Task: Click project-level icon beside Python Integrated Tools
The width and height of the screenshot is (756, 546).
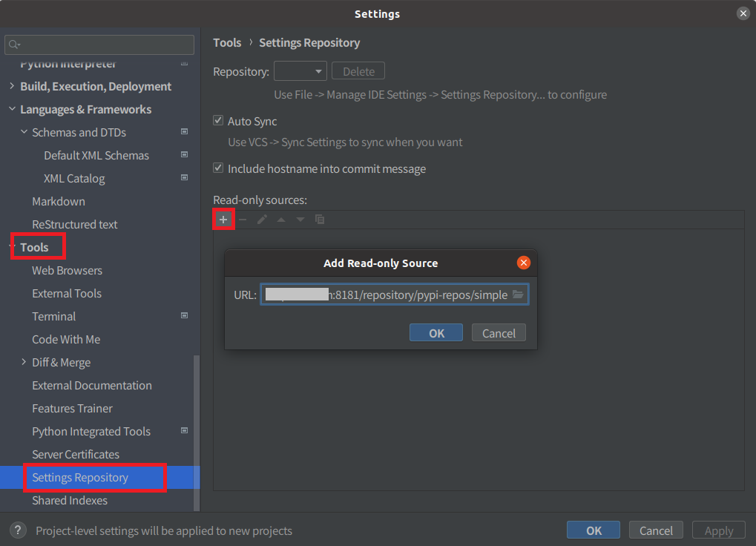Action: [184, 431]
